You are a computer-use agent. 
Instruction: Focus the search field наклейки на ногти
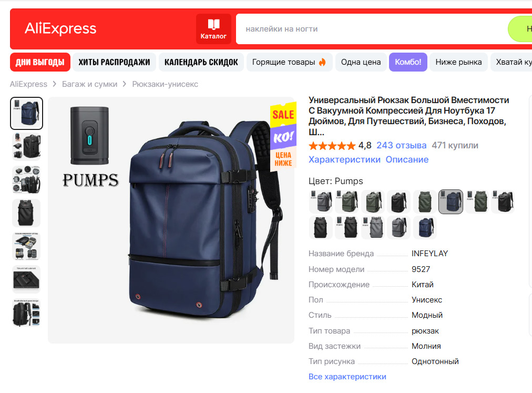pos(372,29)
